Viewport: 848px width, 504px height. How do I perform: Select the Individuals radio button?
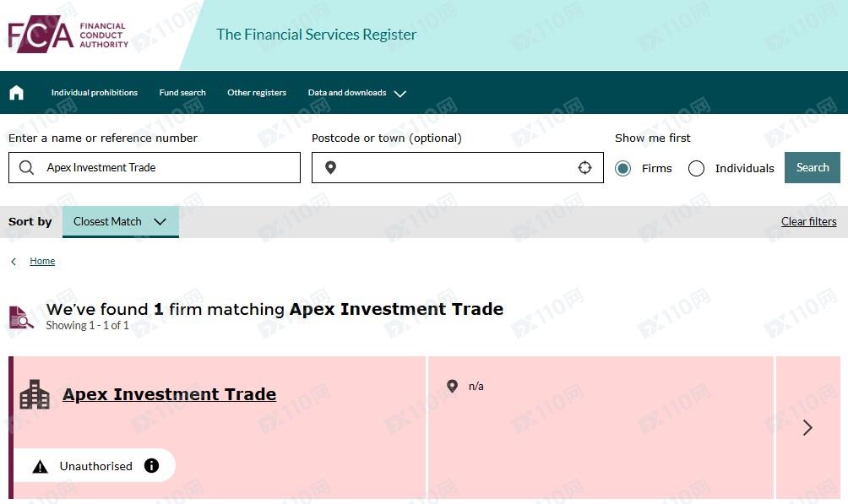pos(696,168)
